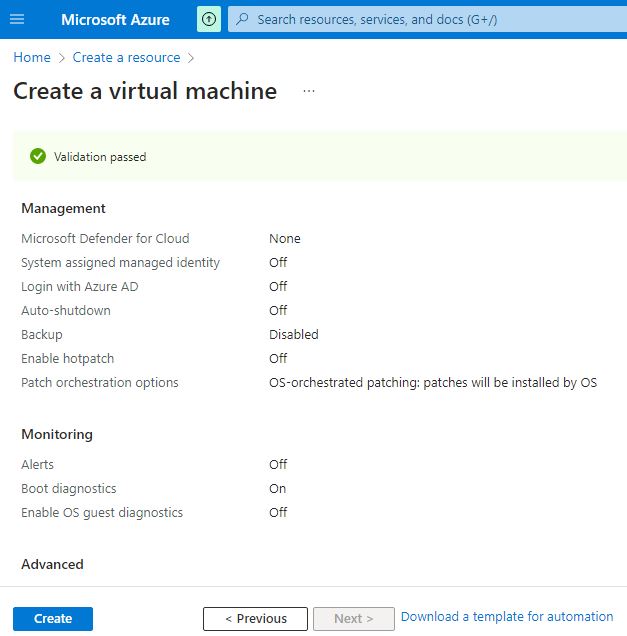
Task: Click the green upgrade arrow icon
Action: tap(208, 19)
